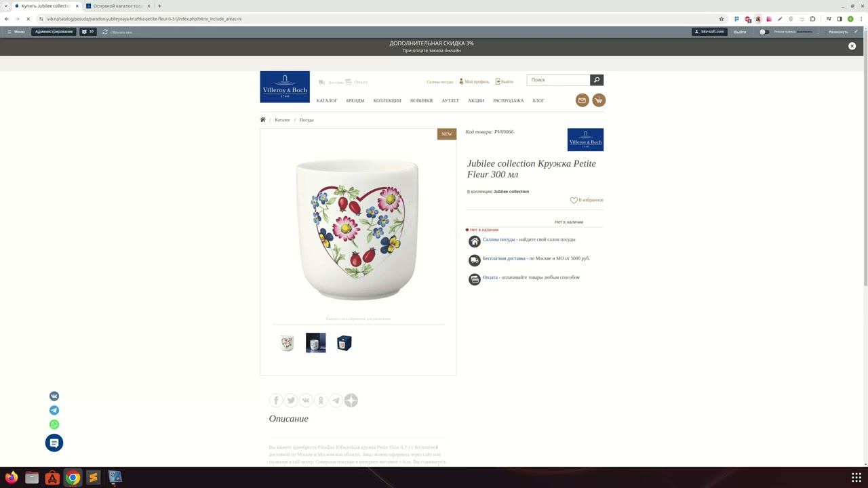Image resolution: width=868 pixels, height=488 pixels.
Task: Open Files manager from the taskbar
Action: pyautogui.click(x=32, y=478)
